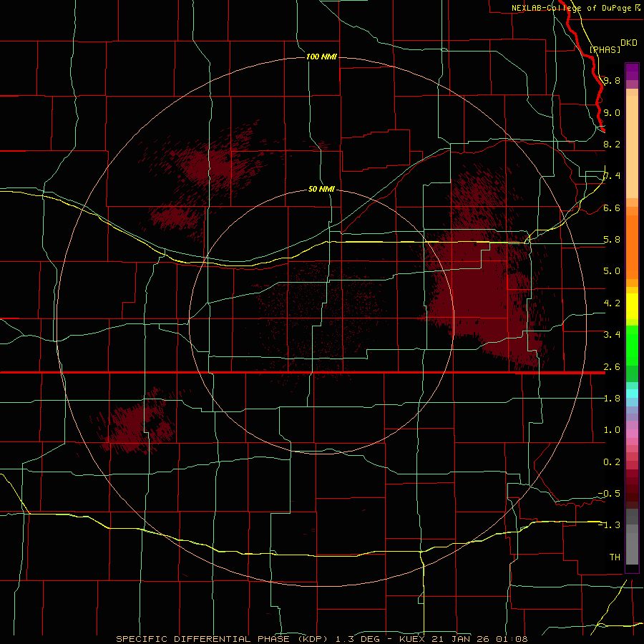Screen dimensions: 644x644
Task: Pick the orange band of color scale
Action: pos(632,248)
